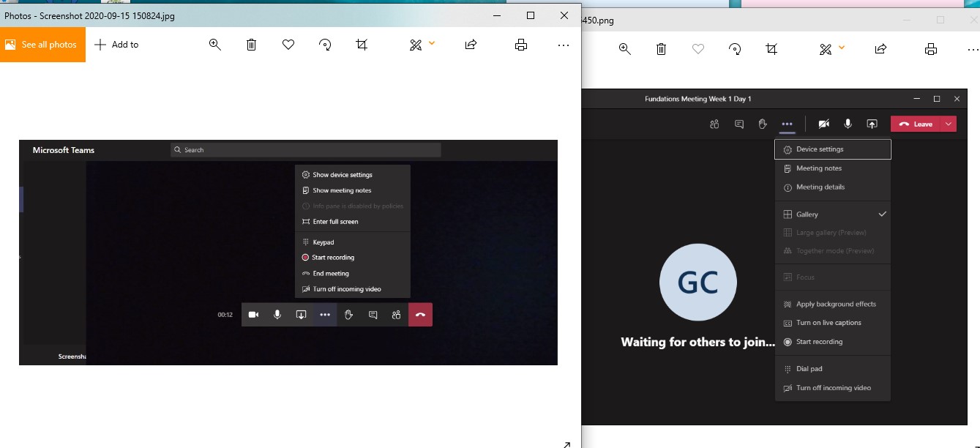The image size is (980, 448).
Task: Zoom the photo in the front Photos window
Action: 215,45
